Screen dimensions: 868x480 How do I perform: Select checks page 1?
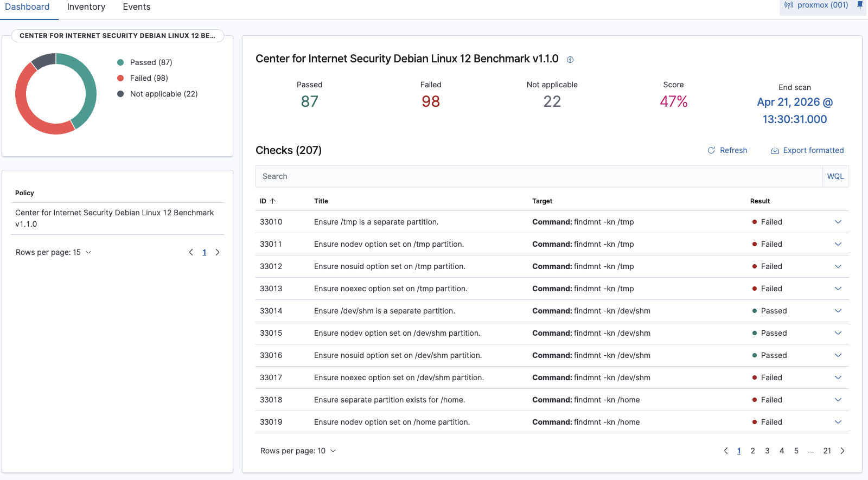(x=739, y=451)
